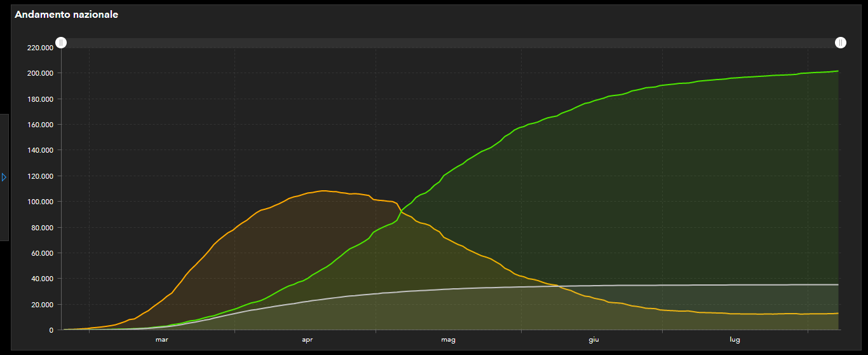Click the right end of the orange line
Viewport: 868px width, 355px height.
(838, 313)
